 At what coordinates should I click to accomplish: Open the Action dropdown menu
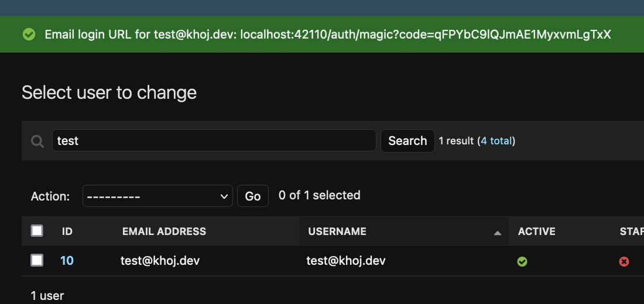(x=157, y=196)
